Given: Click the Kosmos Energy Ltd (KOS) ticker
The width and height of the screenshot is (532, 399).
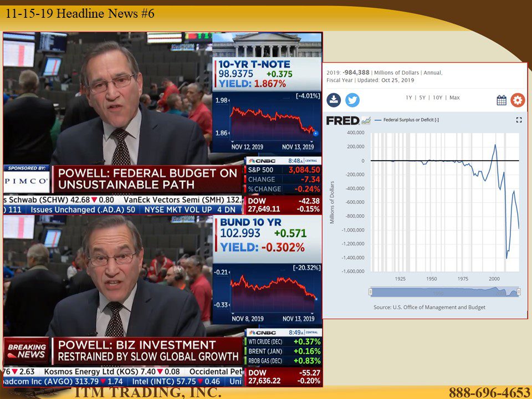Looking at the screenshot, I should [112, 372].
